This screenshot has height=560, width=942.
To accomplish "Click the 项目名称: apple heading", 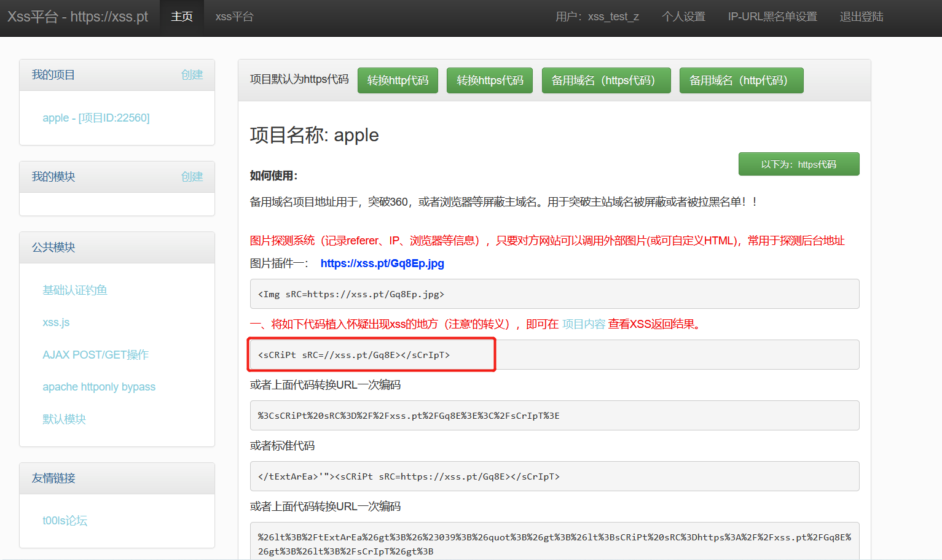I will tap(314, 135).
